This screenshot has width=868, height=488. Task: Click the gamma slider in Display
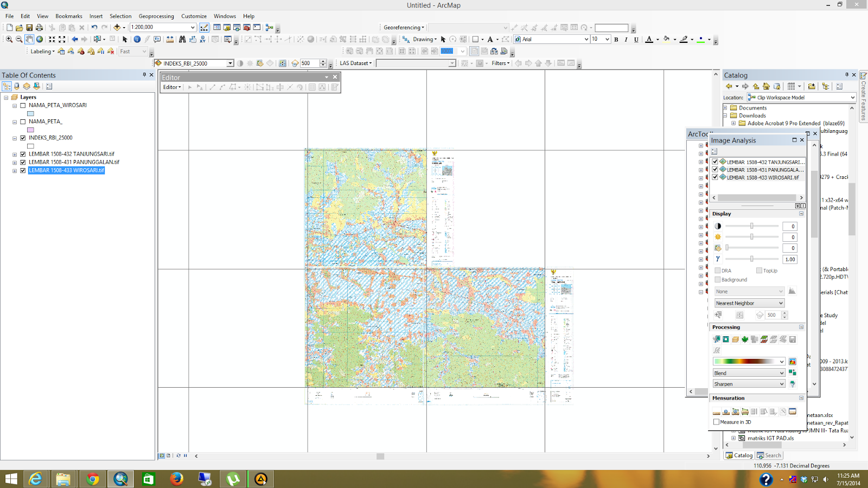click(x=752, y=259)
